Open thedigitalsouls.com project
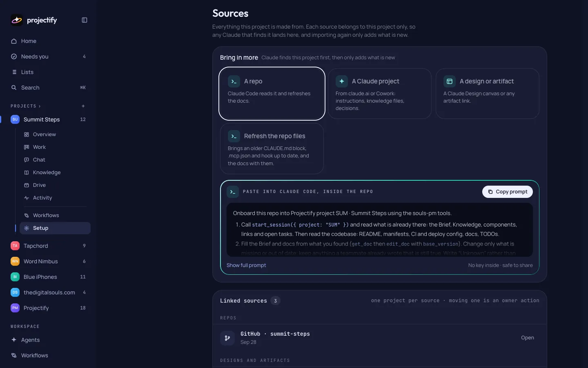Image resolution: width=588 pixels, height=368 pixels. (x=49, y=292)
